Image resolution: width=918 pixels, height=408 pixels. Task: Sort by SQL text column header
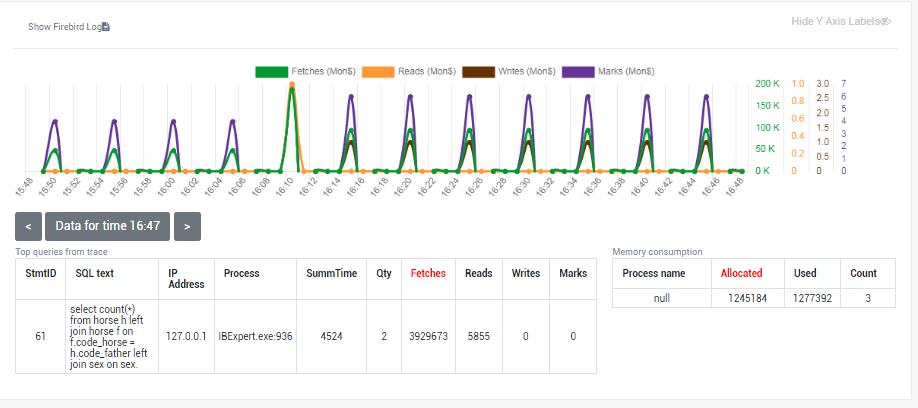pyautogui.click(x=94, y=273)
